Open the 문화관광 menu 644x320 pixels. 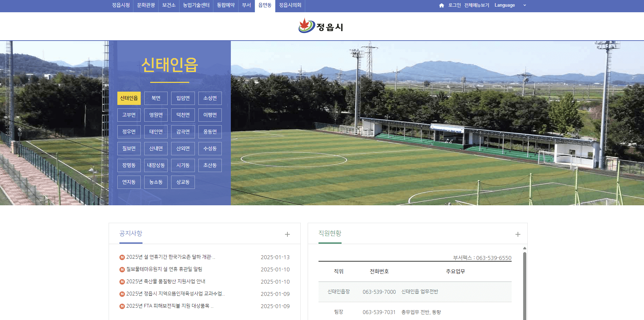pos(146,5)
